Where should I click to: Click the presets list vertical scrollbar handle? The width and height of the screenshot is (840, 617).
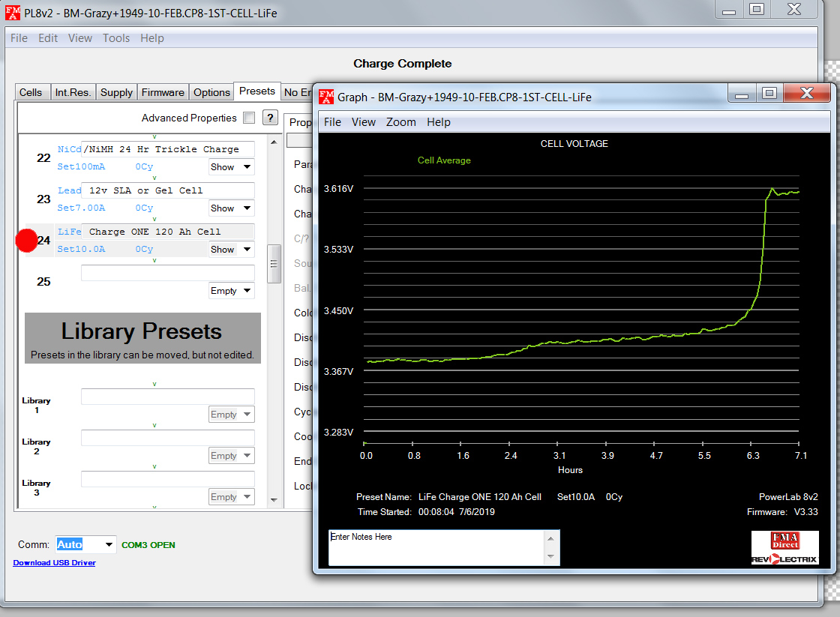274,264
